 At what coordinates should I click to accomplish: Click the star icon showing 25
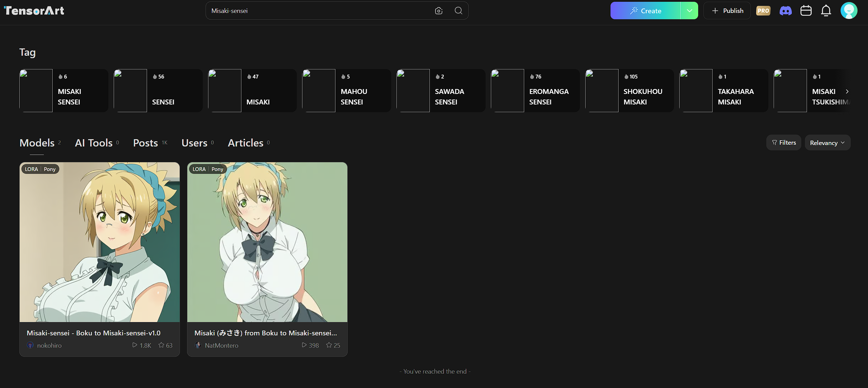click(329, 345)
